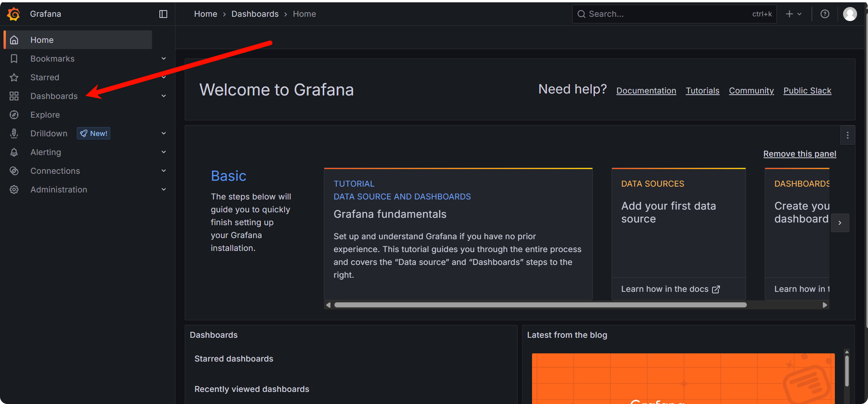Click the Administration gear icon

[14, 189]
